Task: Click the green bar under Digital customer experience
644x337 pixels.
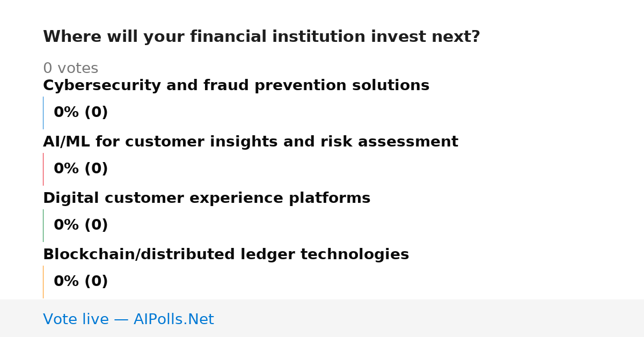Action: [x=43, y=225]
